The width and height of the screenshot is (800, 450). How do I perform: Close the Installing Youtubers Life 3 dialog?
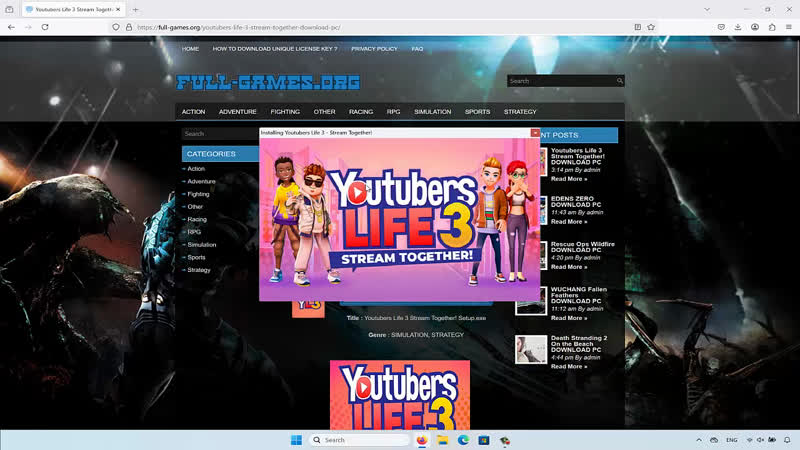tap(535, 133)
